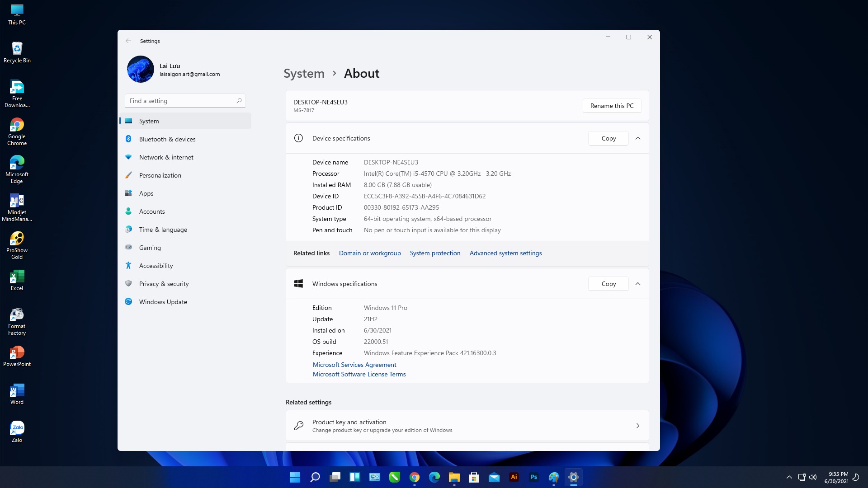Open Personalization settings category
This screenshot has width=868, height=488.
185,175
